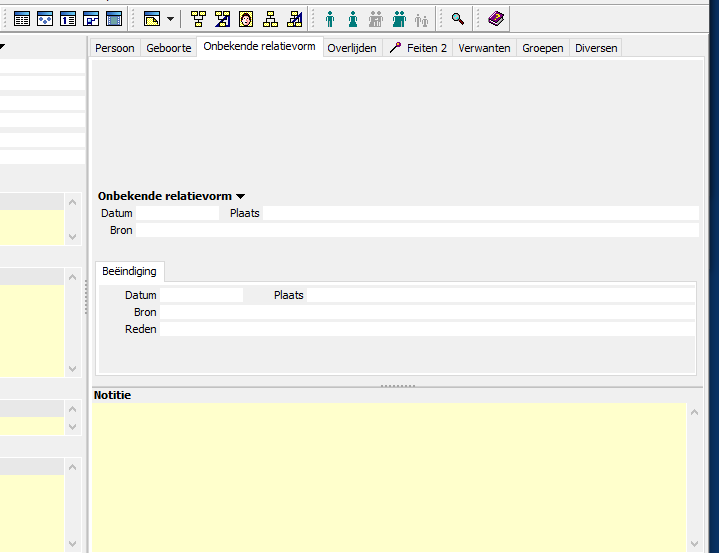
Task: Open the Verwanten tab
Action: [x=484, y=48]
